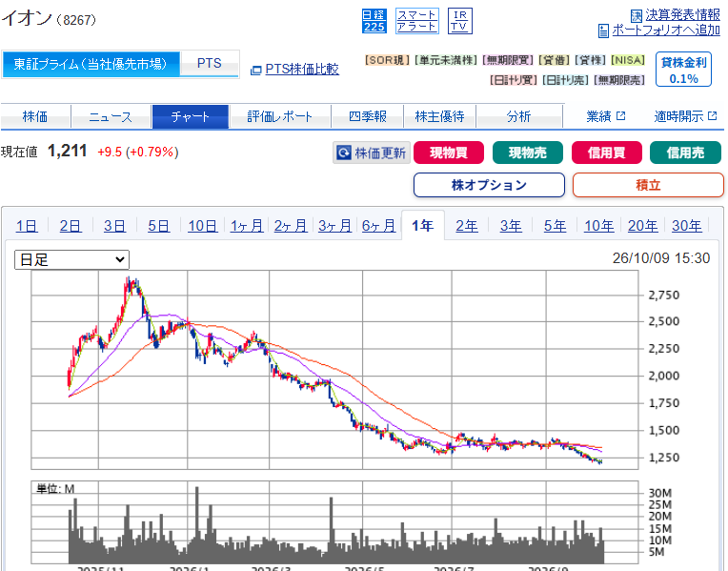Click the [NISA] label
Viewport: 728px width, 571px height.
(628, 60)
